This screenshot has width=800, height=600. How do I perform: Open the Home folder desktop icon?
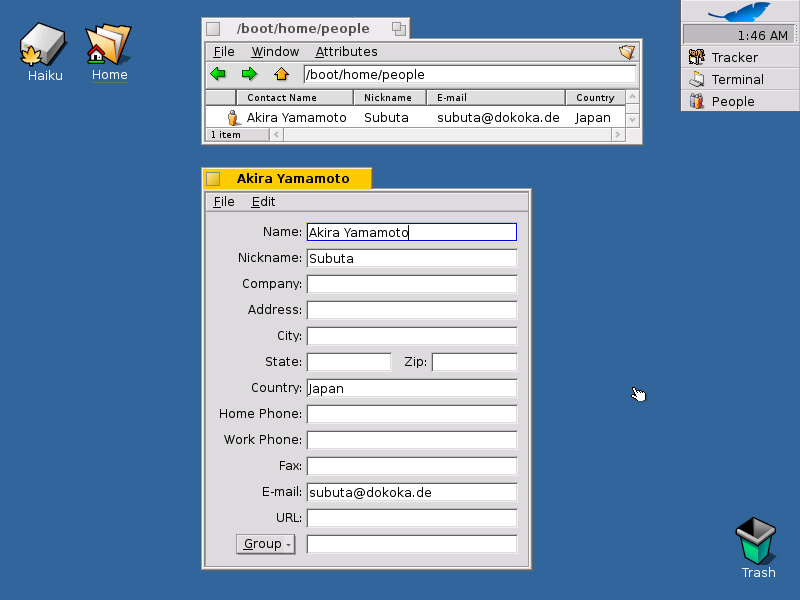[x=109, y=46]
